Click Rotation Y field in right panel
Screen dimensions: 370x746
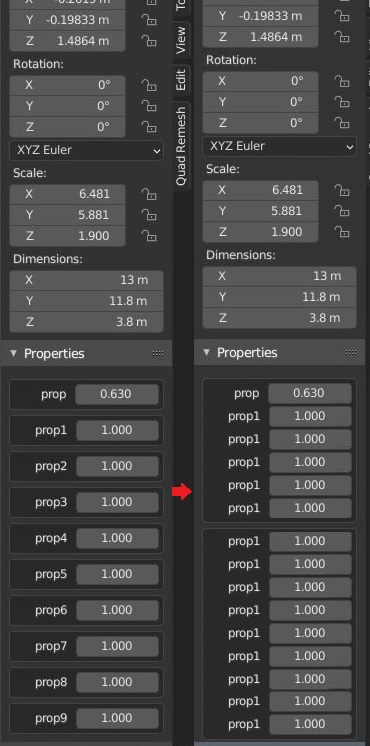pyautogui.click(x=261, y=102)
